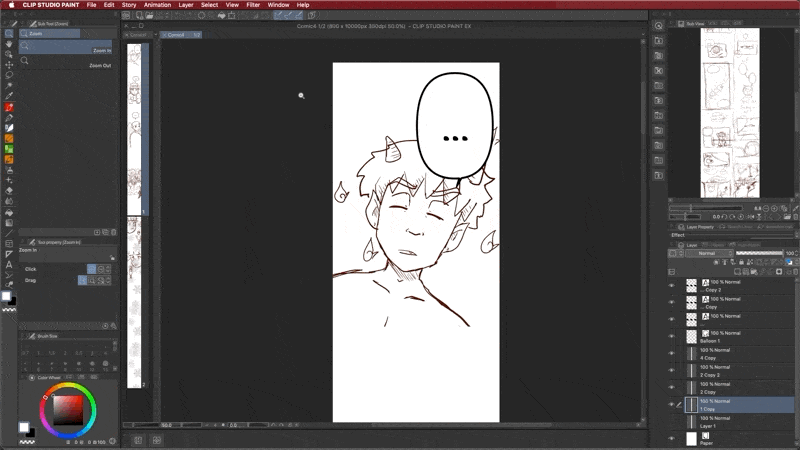The height and width of the screenshot is (450, 800).
Task: Open the Apple menu
Action: pyautogui.click(x=11, y=5)
